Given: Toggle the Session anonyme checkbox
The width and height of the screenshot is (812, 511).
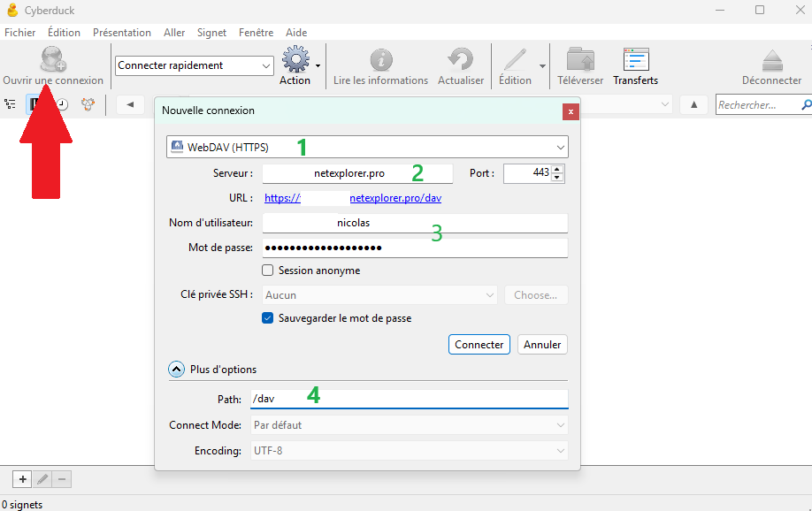Looking at the screenshot, I should coord(268,271).
